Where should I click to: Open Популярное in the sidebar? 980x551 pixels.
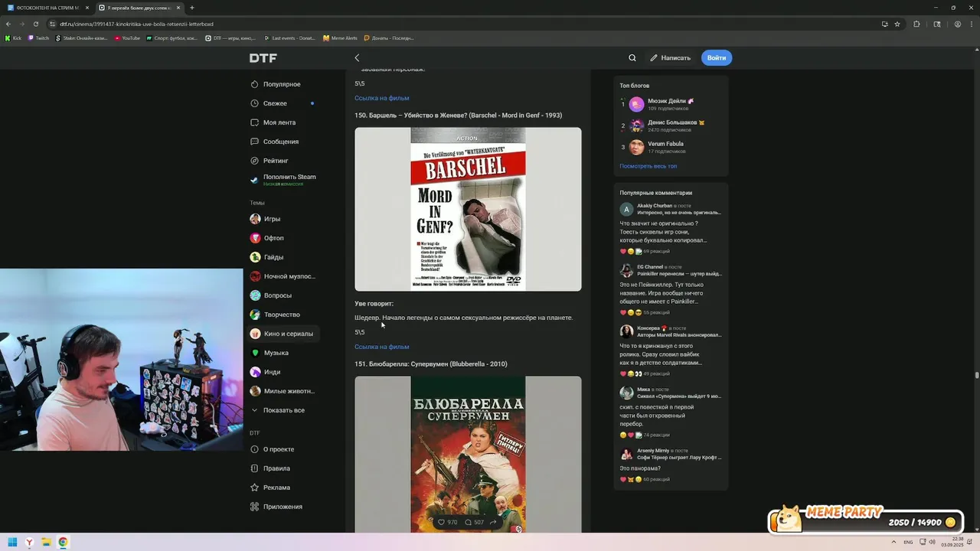(282, 84)
